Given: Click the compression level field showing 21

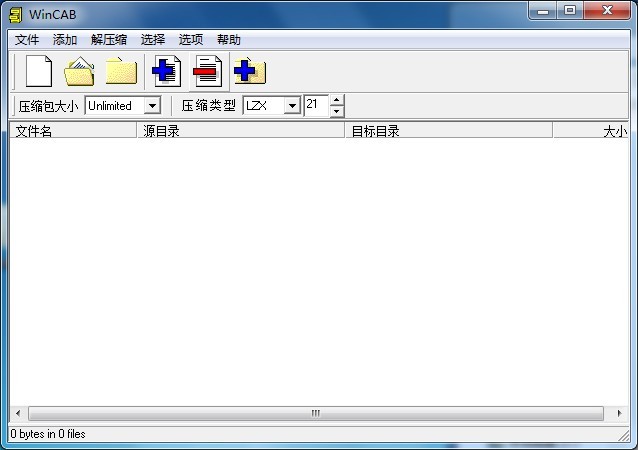Looking at the screenshot, I should (315, 105).
